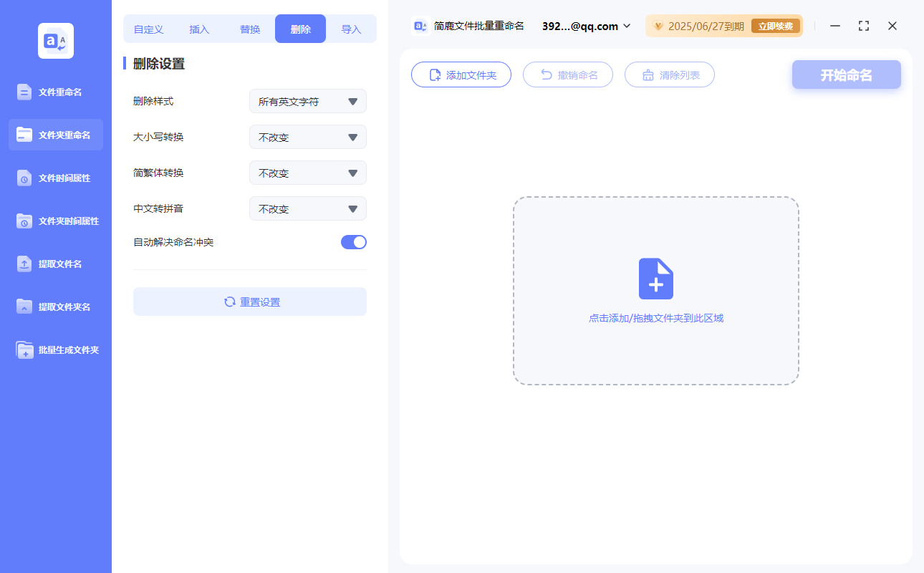Switch to the 替换 tab
Image resolution: width=924 pixels, height=573 pixels.
click(250, 29)
